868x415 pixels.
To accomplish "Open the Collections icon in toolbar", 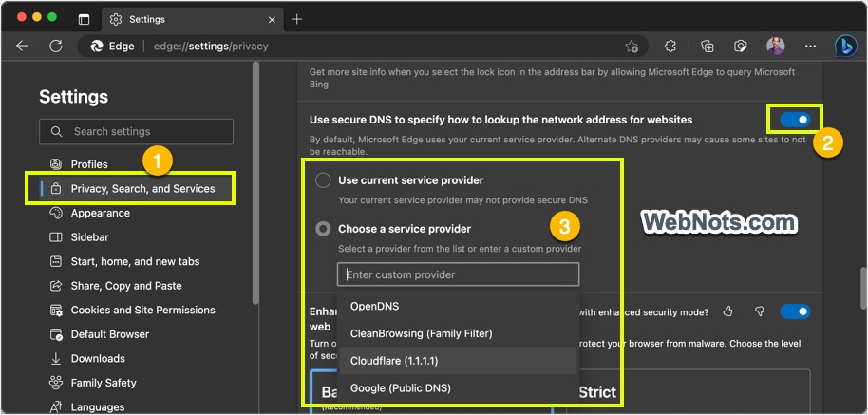I will [707, 46].
